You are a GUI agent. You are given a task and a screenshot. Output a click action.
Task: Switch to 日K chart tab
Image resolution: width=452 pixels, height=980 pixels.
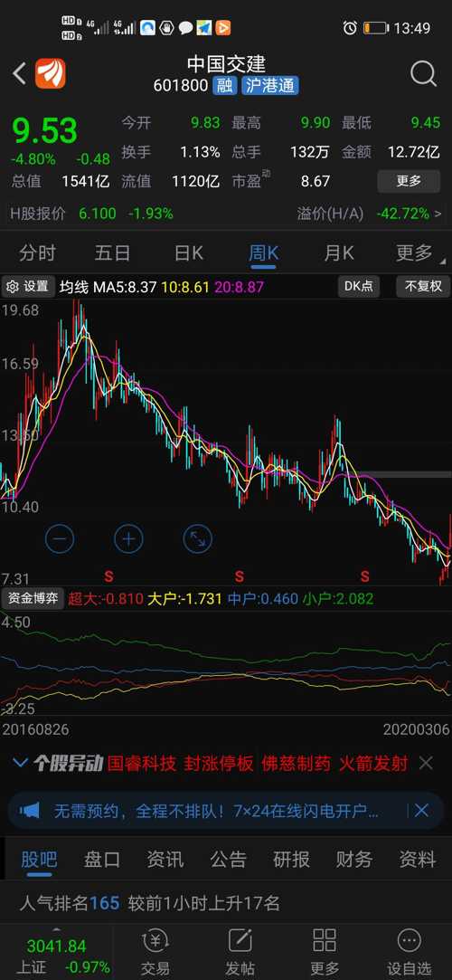click(x=188, y=252)
